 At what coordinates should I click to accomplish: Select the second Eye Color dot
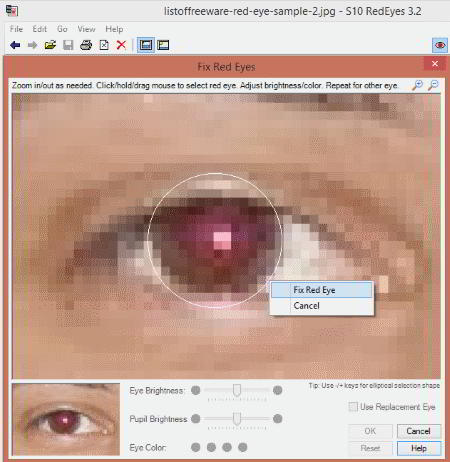pos(211,447)
